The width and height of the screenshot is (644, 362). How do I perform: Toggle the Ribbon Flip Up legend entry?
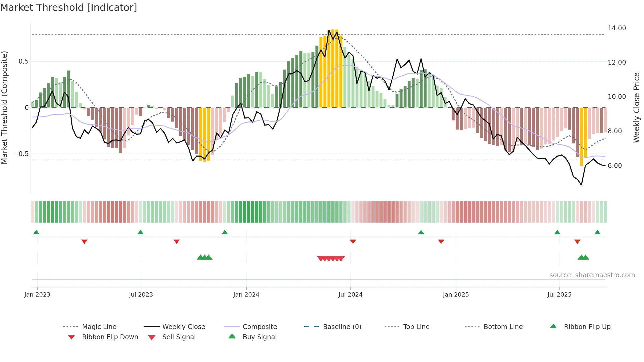pos(580,327)
